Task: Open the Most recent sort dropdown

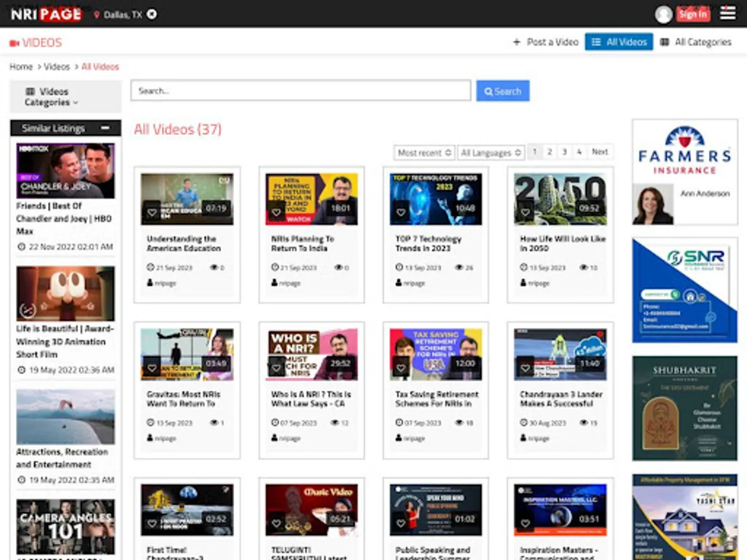Action: coord(424,151)
